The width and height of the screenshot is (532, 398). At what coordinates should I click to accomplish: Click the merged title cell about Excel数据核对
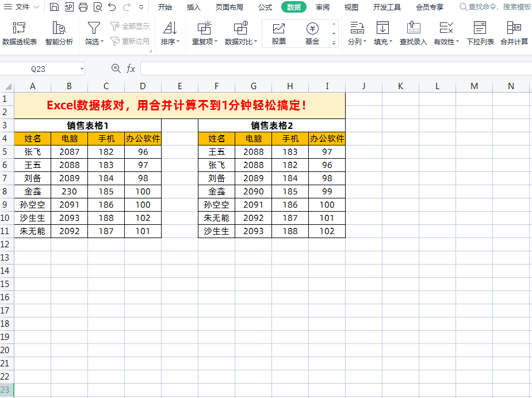click(x=180, y=105)
